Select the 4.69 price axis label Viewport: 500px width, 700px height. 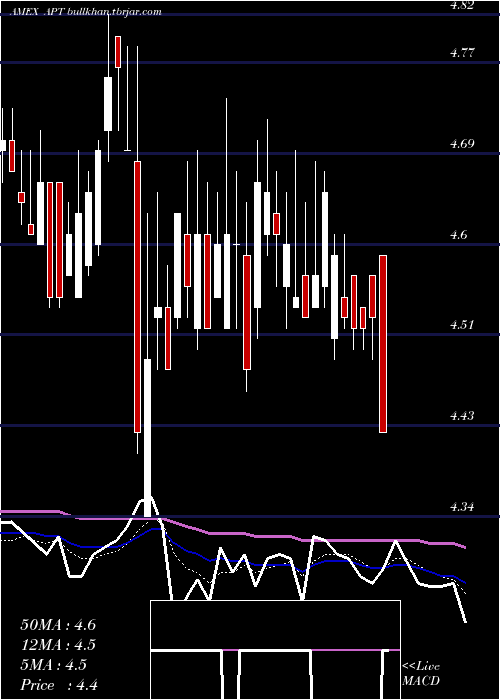[462, 144]
